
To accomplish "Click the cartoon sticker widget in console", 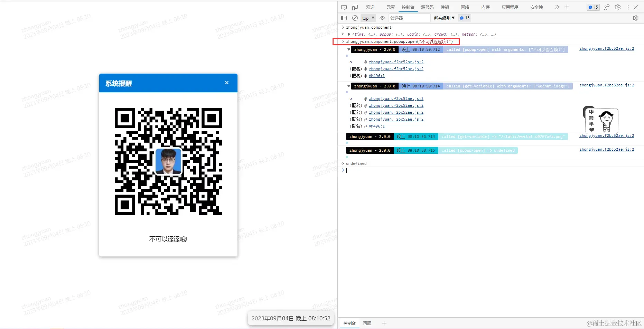I will click(x=601, y=120).
